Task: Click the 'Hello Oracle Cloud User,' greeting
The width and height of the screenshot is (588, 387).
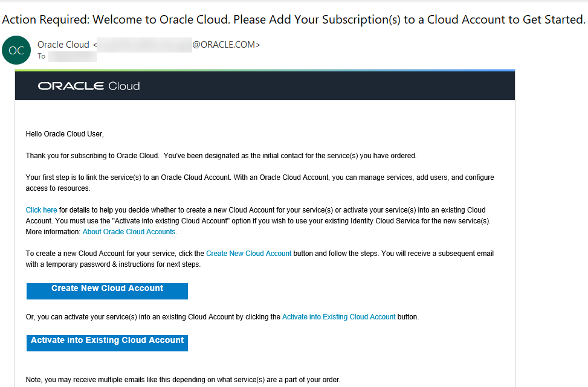Action: click(x=65, y=134)
